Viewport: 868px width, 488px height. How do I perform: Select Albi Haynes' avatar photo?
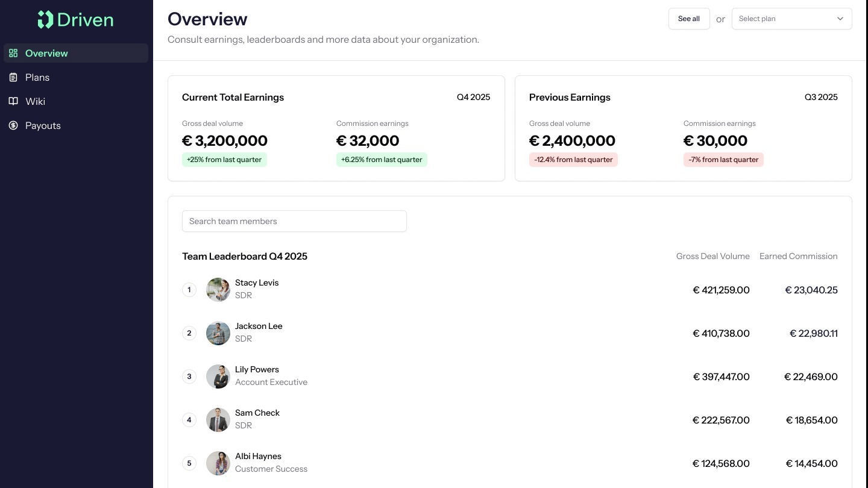coord(218,463)
